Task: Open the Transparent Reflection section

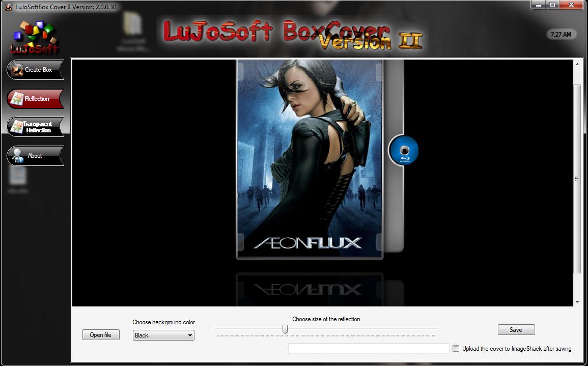Action: [x=35, y=127]
